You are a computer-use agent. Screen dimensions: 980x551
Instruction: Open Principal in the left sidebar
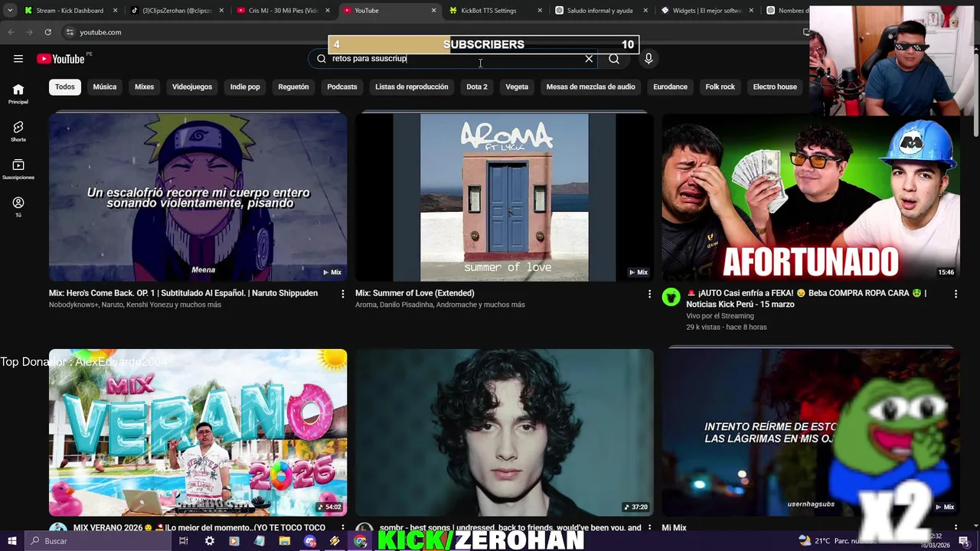18,94
